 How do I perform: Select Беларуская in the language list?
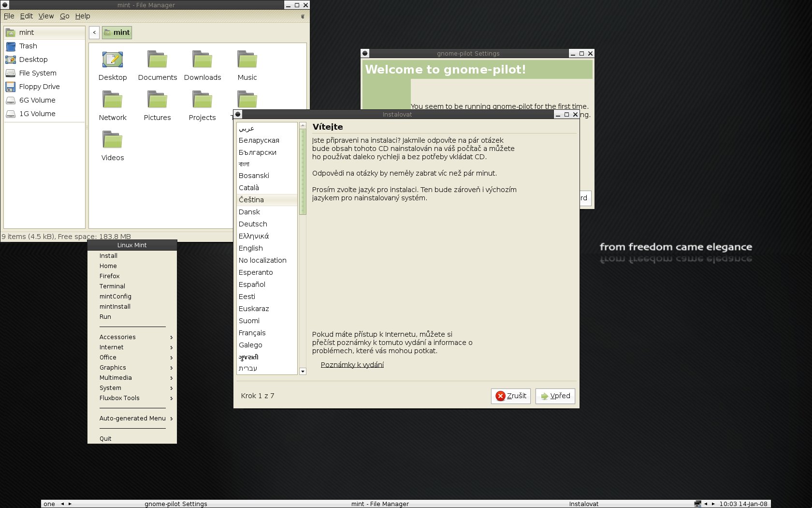267,140
